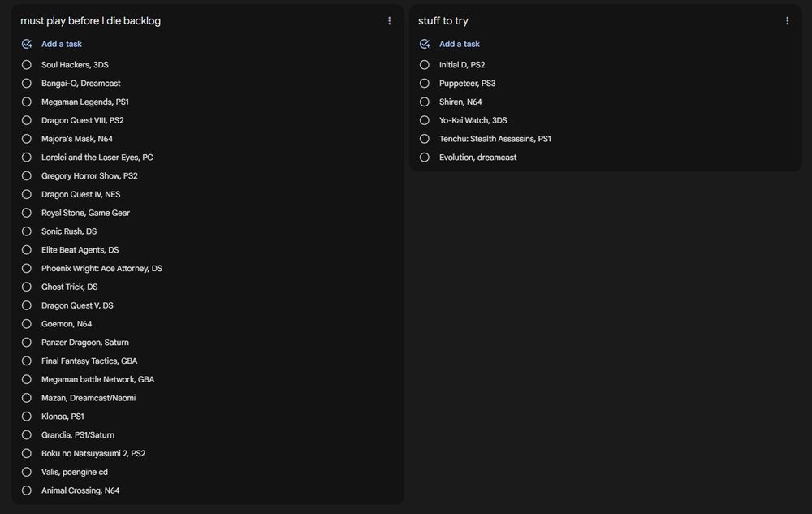This screenshot has width=812, height=514.
Task: Check off 'Panzer Dragoon, Saturn'
Action: tap(27, 342)
